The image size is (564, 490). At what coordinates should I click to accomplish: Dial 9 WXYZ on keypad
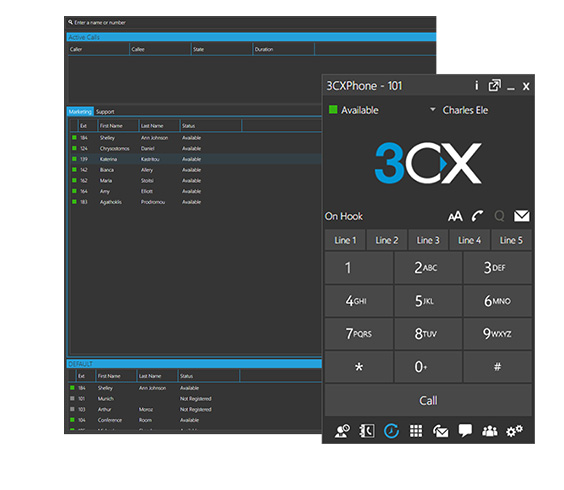tap(497, 334)
